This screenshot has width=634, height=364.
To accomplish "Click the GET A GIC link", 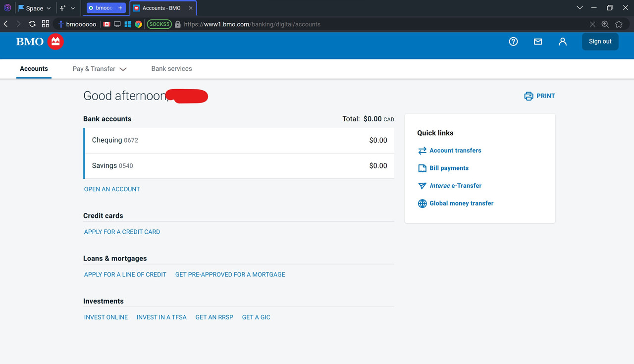I will (x=256, y=317).
